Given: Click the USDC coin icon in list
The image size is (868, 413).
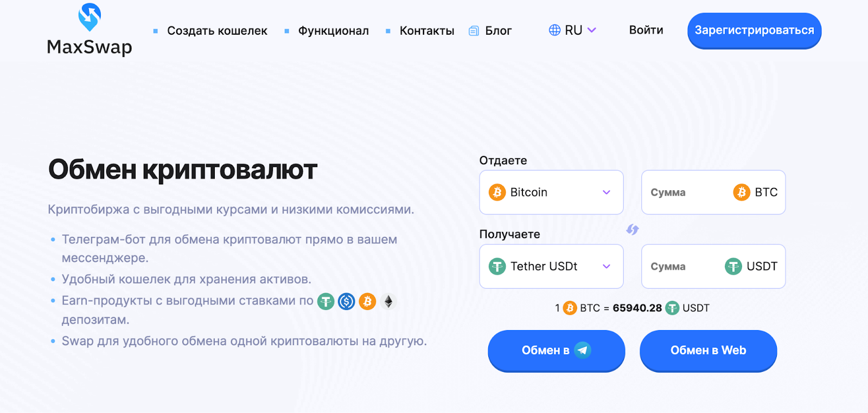Looking at the screenshot, I should click(x=346, y=301).
